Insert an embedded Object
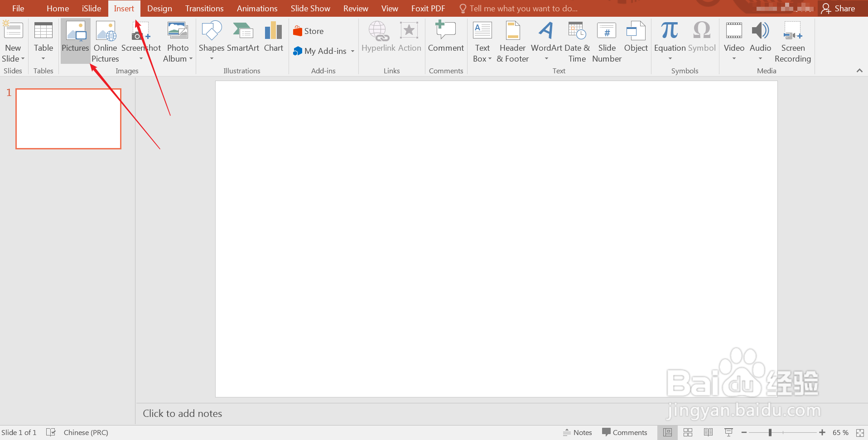Screen dimensions: 868x440 (636, 36)
